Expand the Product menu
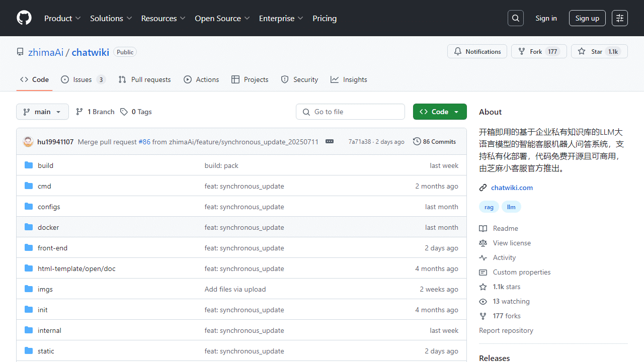Viewport: 644px width, 362px height. pos(62,18)
